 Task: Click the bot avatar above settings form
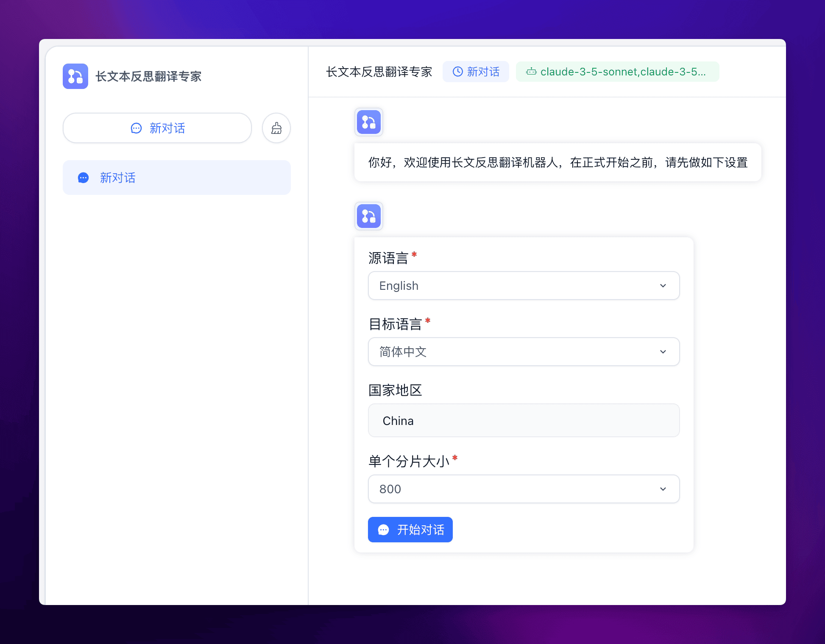368,216
